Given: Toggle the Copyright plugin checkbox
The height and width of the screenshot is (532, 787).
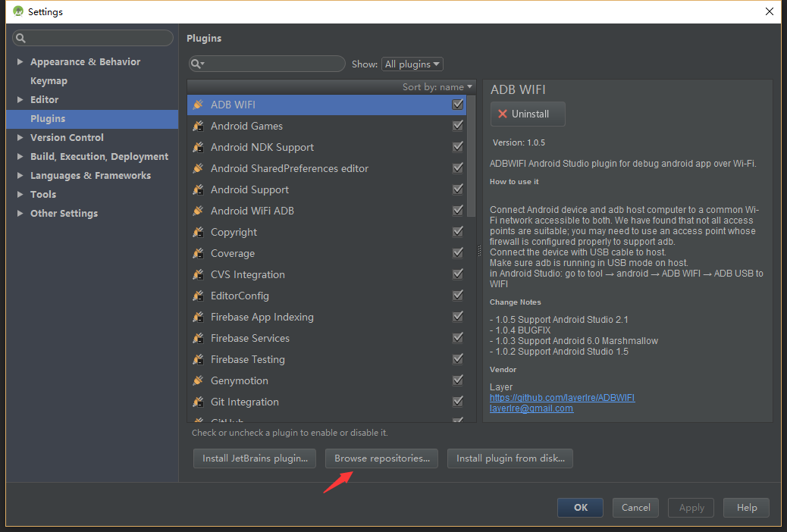Looking at the screenshot, I should pyautogui.click(x=458, y=231).
